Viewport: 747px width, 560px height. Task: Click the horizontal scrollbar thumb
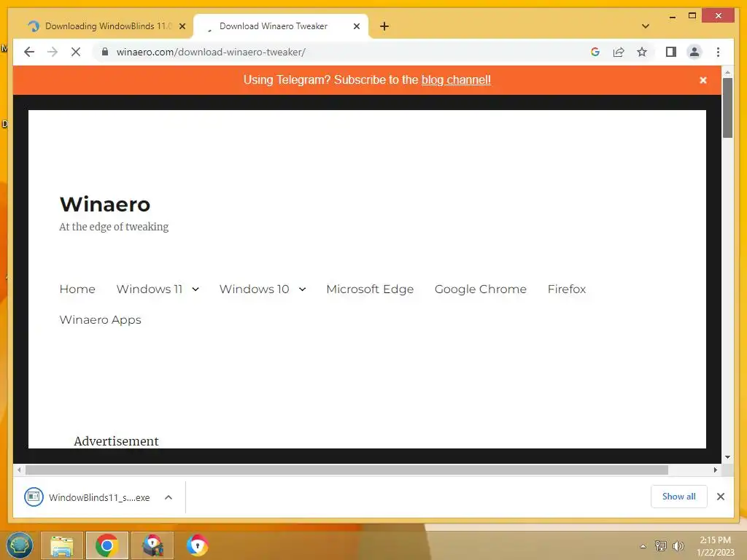347,470
